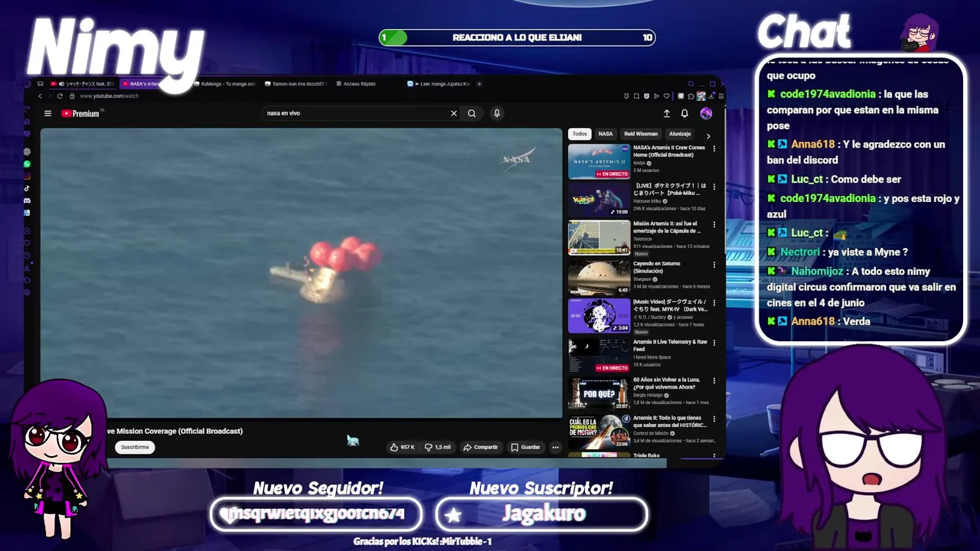Open a new browser tab with plus
The image size is (980, 551).
point(479,83)
